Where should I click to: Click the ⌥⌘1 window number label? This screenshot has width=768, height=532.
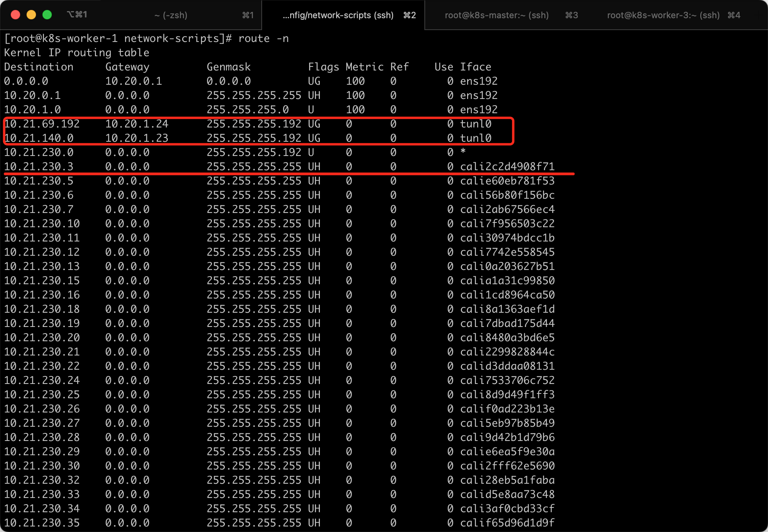pos(77,15)
